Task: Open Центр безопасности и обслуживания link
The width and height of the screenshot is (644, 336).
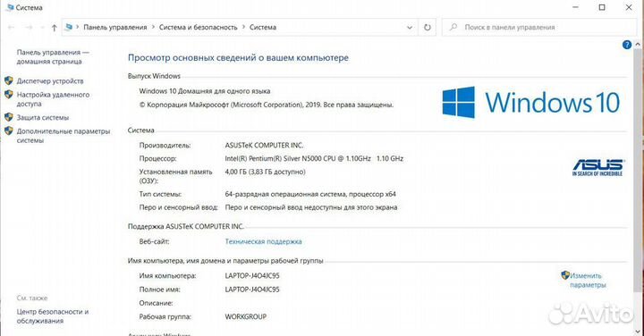Action: click(x=53, y=316)
